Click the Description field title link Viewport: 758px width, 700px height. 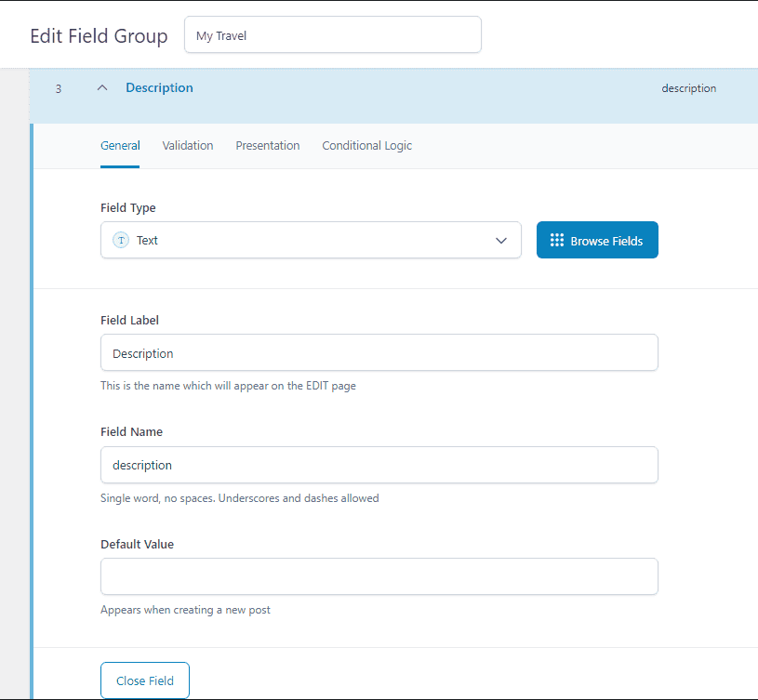click(160, 88)
